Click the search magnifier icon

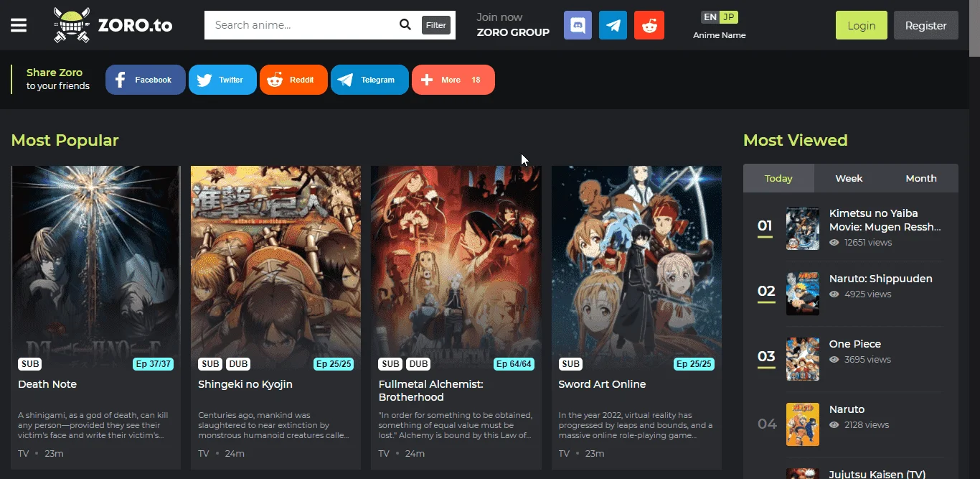click(x=405, y=25)
